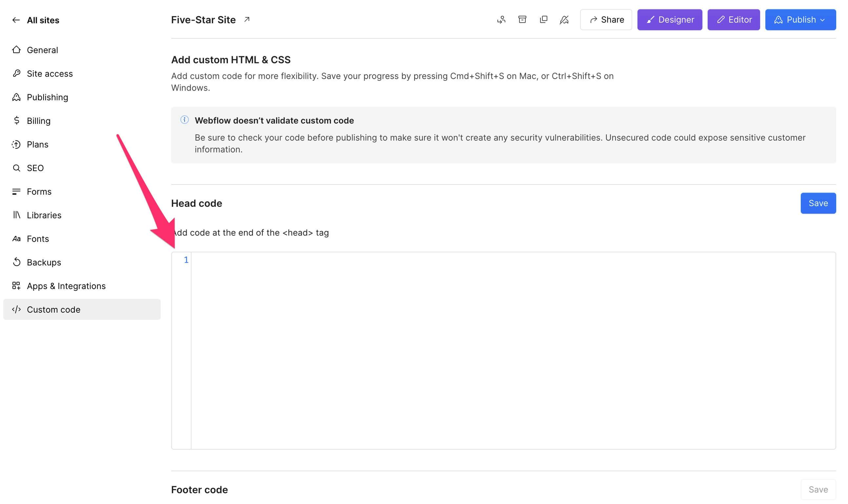Open SEO settings
This screenshot has height=504, width=848.
pyautogui.click(x=82, y=168)
